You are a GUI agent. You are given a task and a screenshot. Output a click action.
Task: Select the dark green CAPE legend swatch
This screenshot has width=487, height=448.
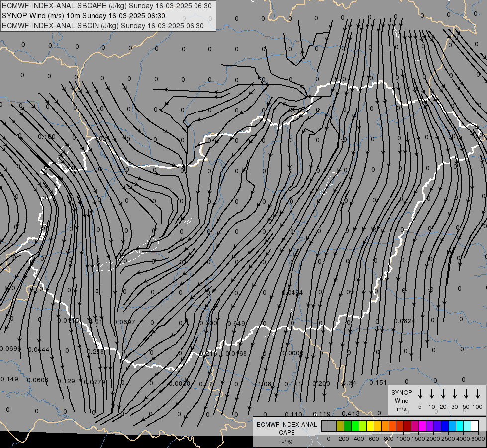pos(348,426)
